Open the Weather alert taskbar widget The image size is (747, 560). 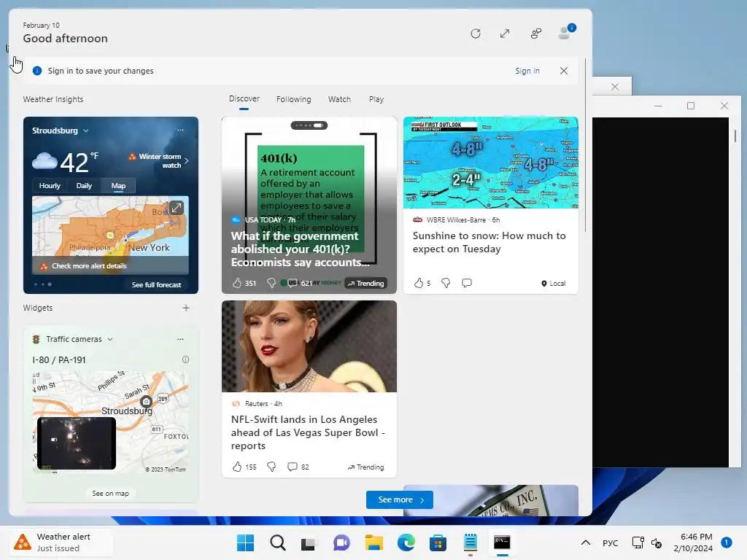click(61, 542)
